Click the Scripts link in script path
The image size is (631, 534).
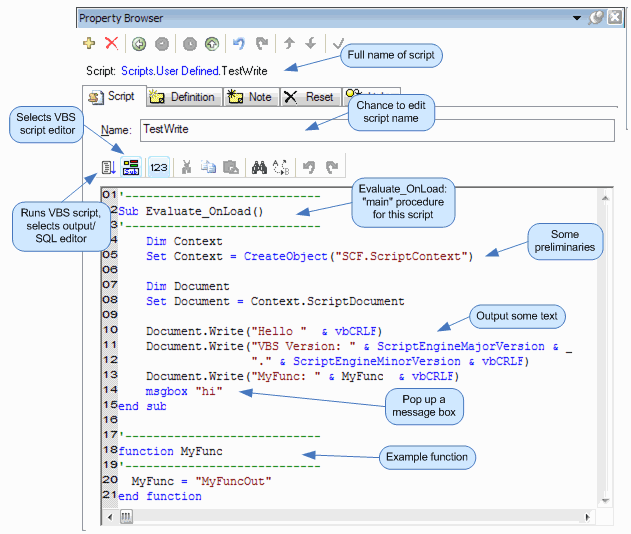click(137, 71)
